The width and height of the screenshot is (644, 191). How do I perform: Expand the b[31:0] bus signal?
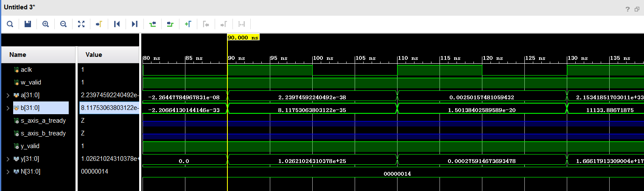[x=8, y=108]
